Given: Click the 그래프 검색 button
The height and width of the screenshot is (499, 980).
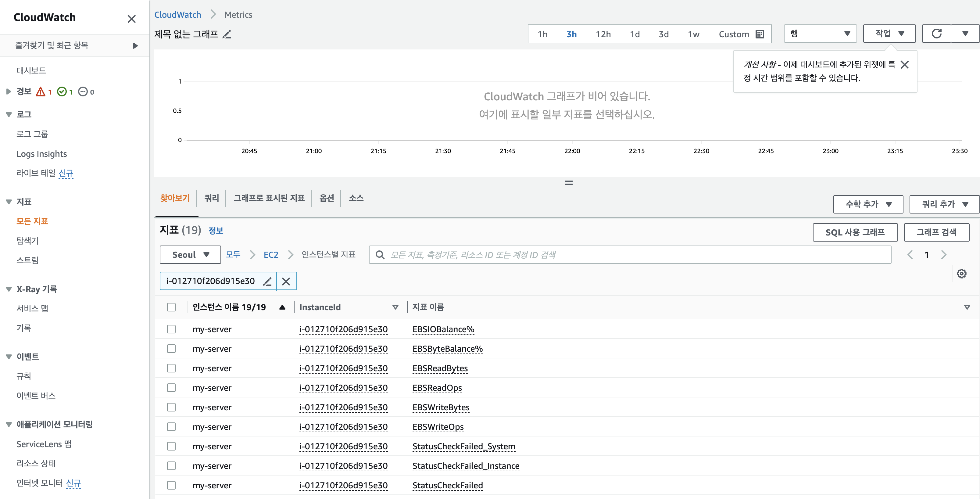Looking at the screenshot, I should tap(936, 232).
